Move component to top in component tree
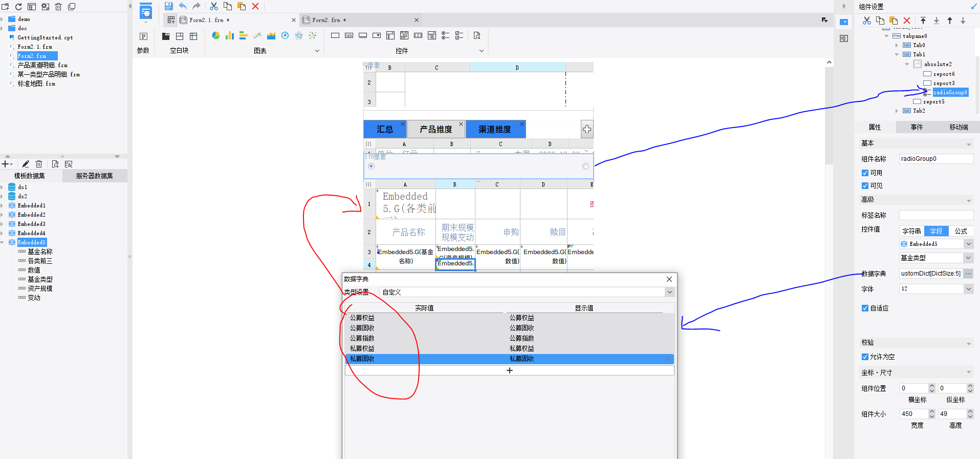Image resolution: width=980 pixels, height=459 pixels. [x=923, y=20]
